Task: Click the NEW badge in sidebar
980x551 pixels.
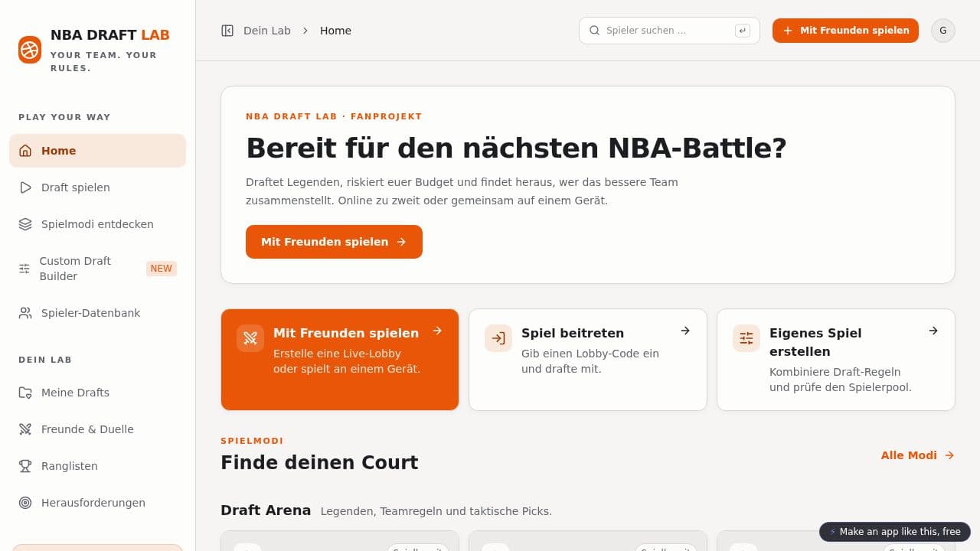Action: coord(162,269)
